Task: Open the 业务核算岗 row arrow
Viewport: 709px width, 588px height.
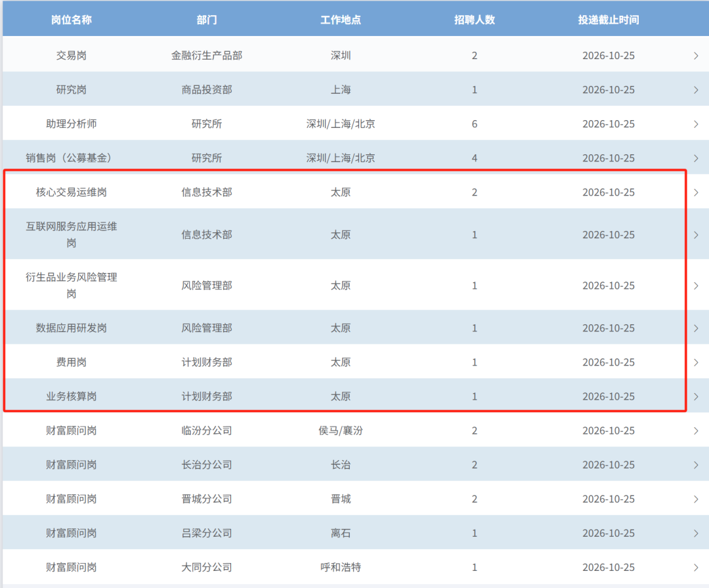Action: pos(696,396)
